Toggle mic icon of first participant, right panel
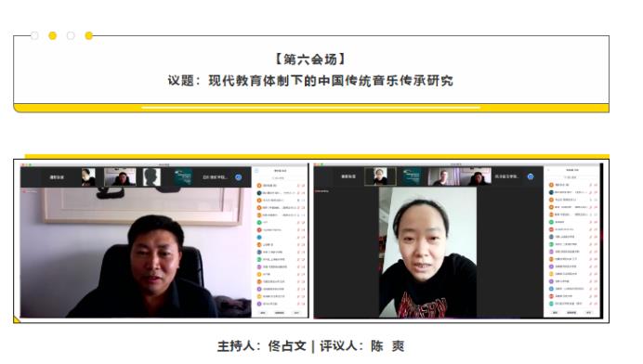Screen dimensions: 643x364 tap(591, 185)
